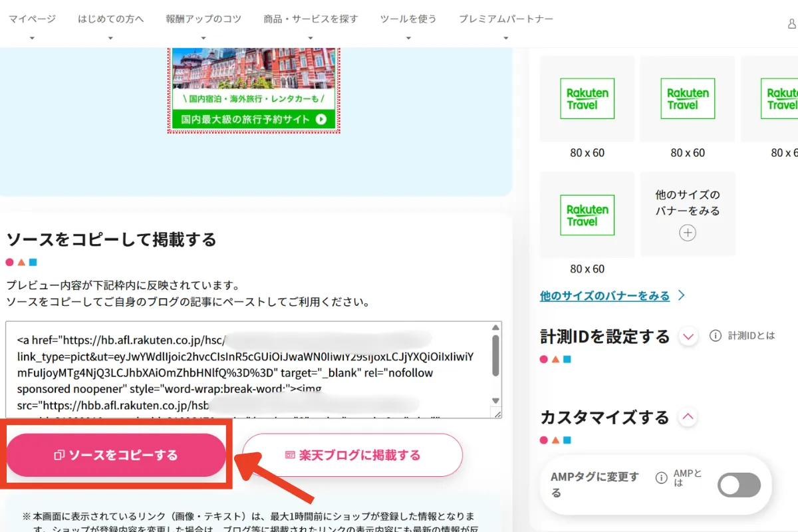Expand dropdown arrow under プレミアムパートナー
Viewport: 798px width, 532px height.
[506, 38]
